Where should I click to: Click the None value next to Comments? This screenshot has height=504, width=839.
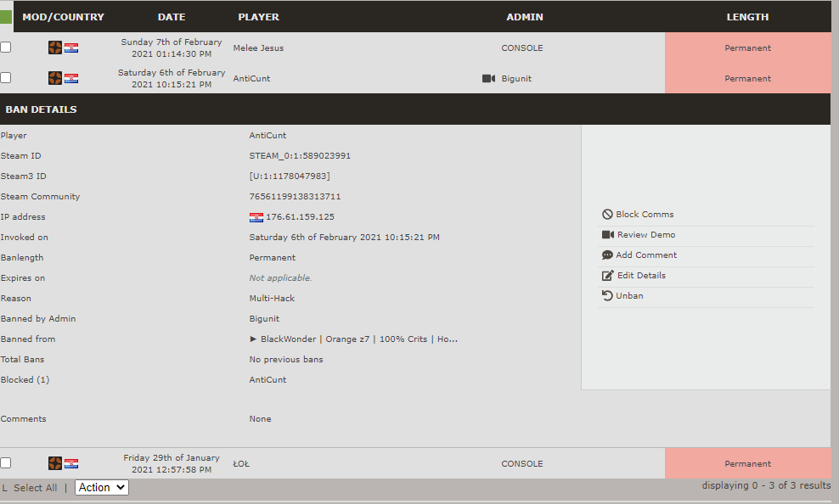(260, 419)
